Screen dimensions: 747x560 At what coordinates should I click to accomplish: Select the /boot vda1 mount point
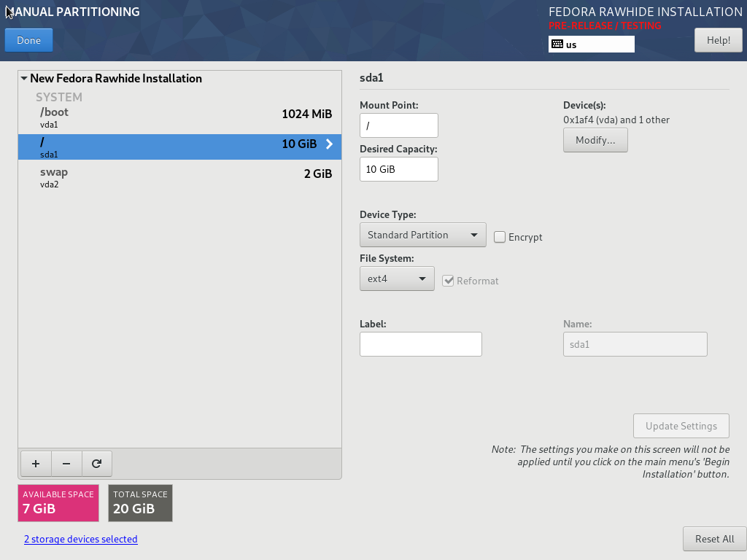[179, 117]
